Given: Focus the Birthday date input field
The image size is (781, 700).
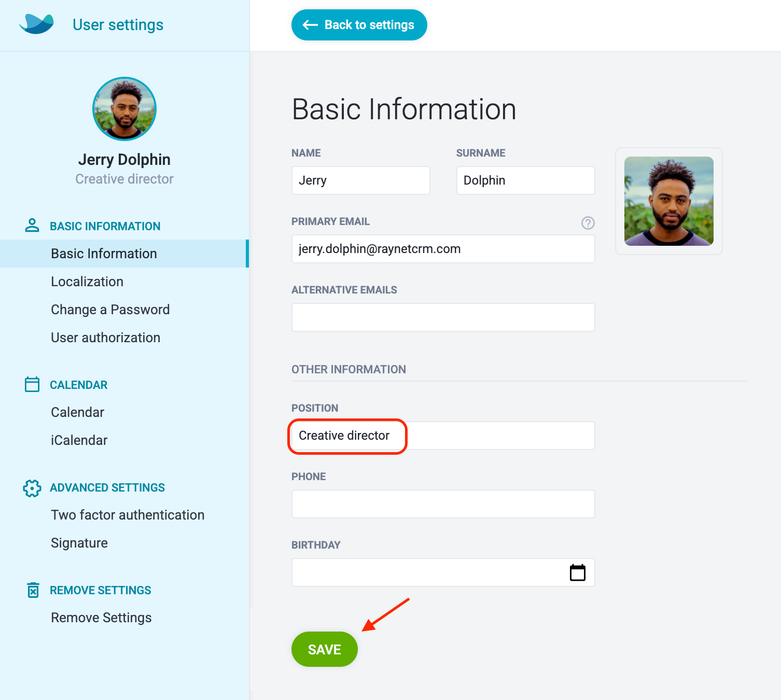Looking at the screenshot, I should 443,572.
